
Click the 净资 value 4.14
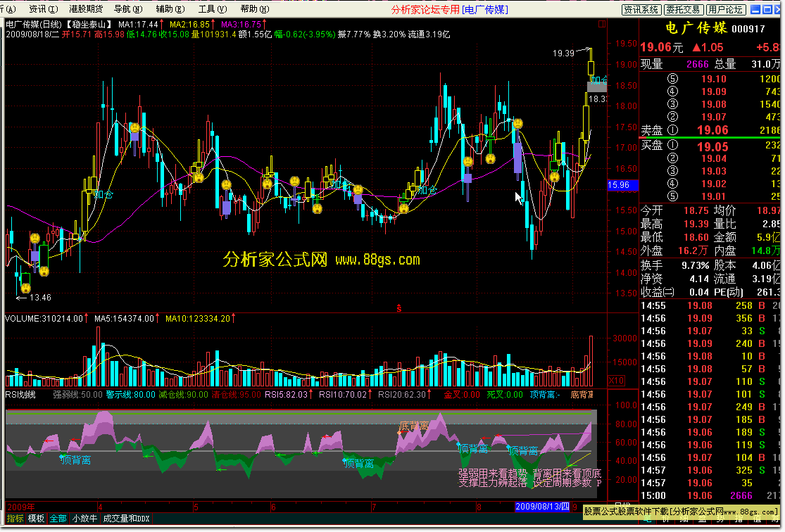tap(699, 279)
